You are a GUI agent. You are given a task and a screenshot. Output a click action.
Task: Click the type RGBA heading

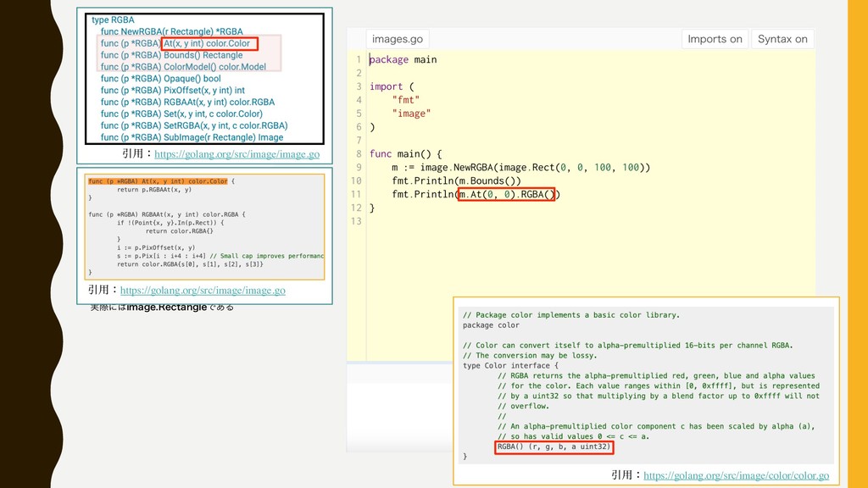(x=113, y=20)
